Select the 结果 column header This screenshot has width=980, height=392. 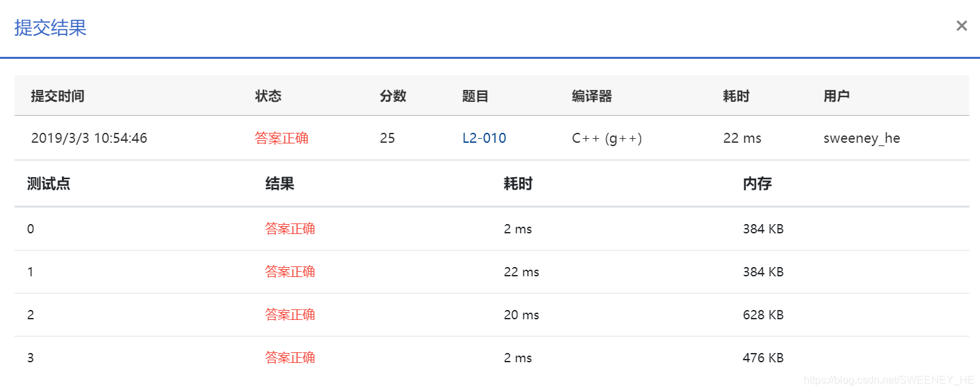[279, 184]
